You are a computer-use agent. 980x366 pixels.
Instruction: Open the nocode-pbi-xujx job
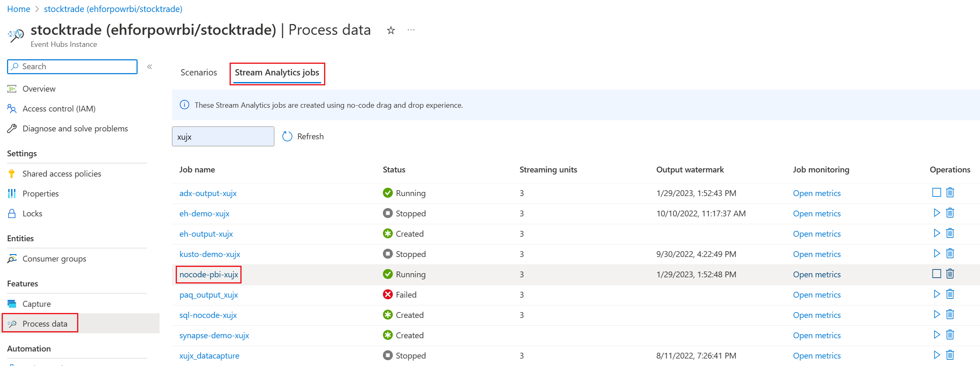tap(209, 274)
